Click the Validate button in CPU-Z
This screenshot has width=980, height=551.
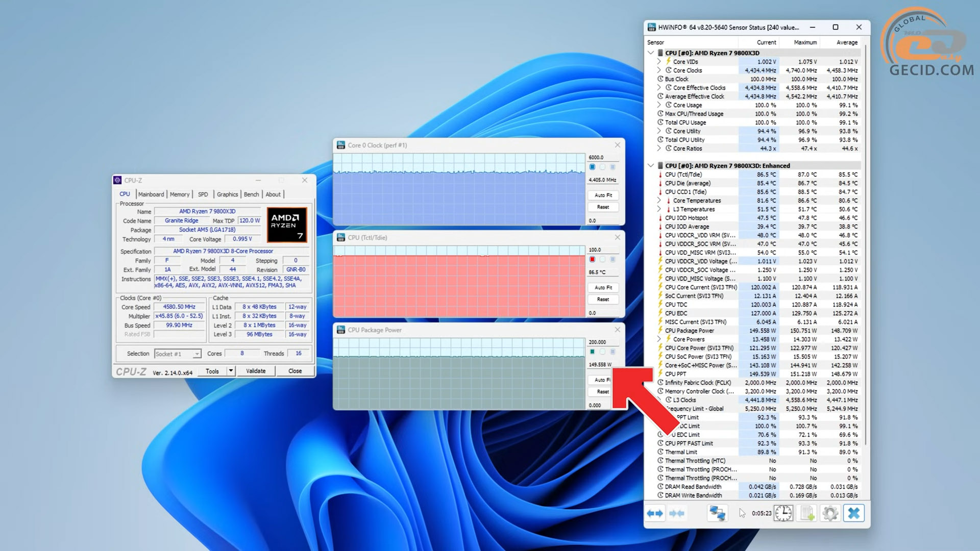(x=256, y=371)
